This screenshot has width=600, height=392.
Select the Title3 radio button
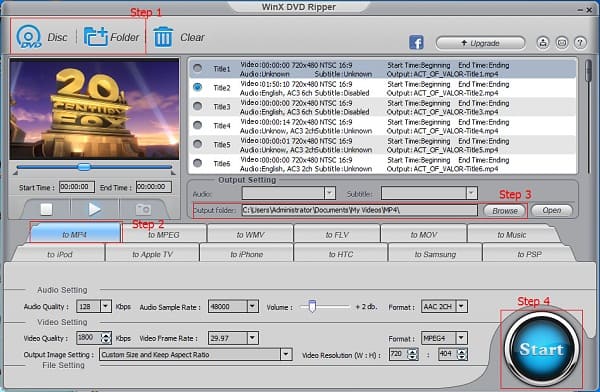[197, 106]
